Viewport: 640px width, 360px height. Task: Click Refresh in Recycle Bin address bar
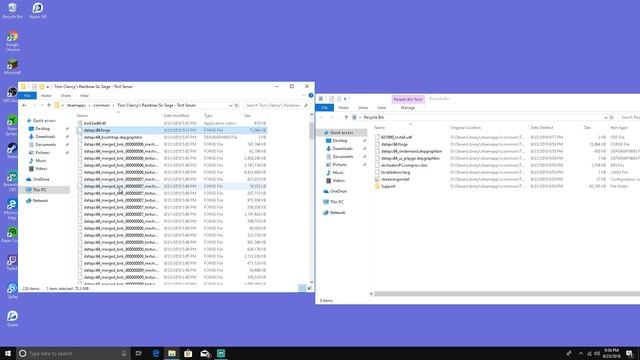point(612,117)
